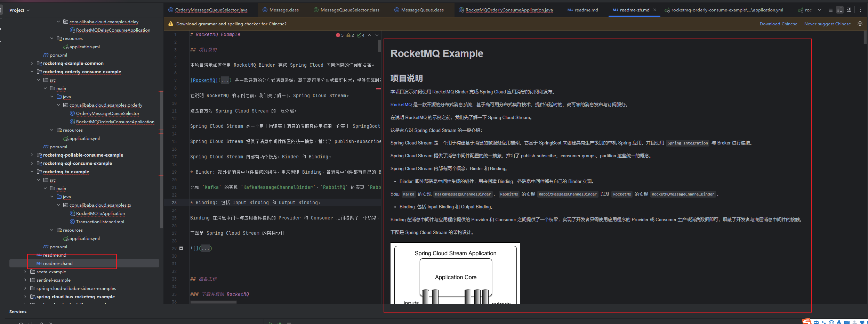Click Download Chinese link
Viewport: 868px width, 324px height.
[778, 24]
